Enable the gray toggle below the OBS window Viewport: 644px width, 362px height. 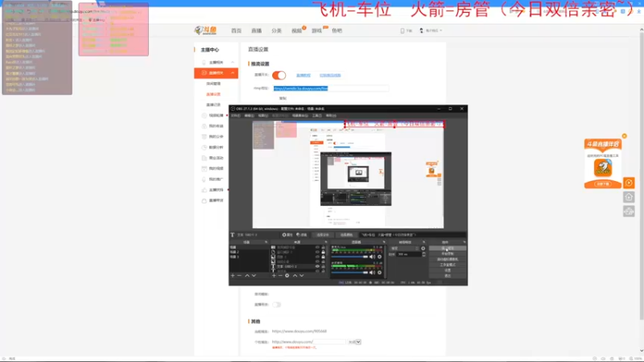point(276,305)
